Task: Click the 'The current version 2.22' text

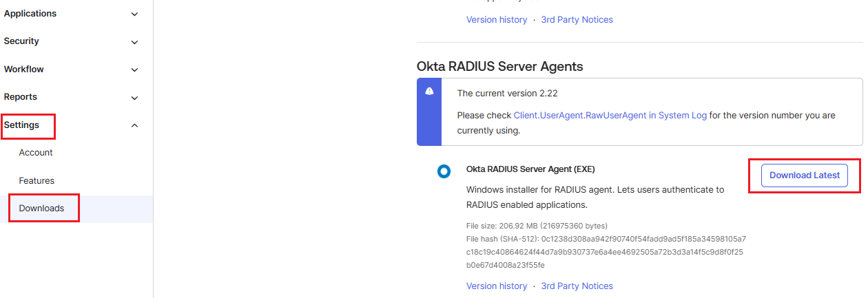Action: 508,94
